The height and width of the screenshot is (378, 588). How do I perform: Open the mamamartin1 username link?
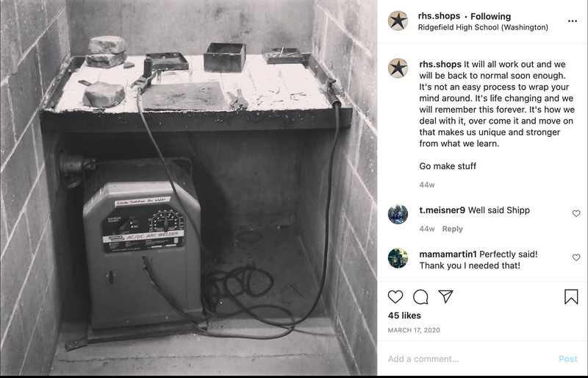pyautogui.click(x=448, y=254)
